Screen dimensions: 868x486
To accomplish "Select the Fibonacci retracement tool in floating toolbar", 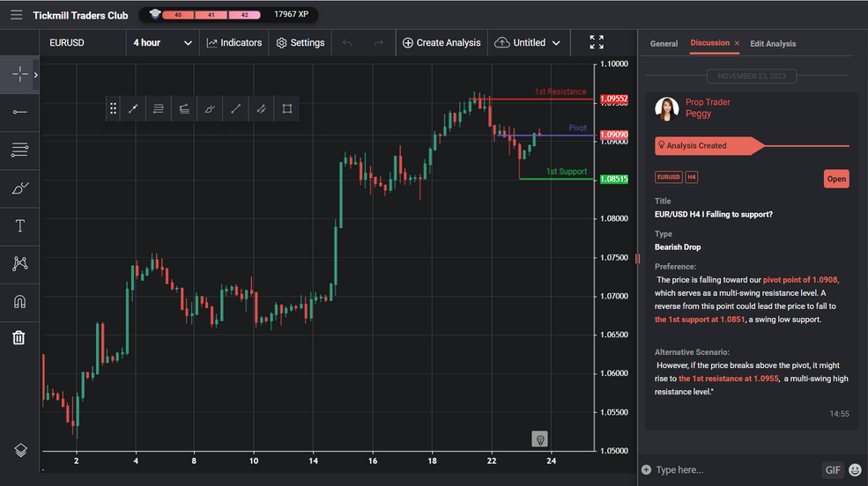I will point(159,108).
